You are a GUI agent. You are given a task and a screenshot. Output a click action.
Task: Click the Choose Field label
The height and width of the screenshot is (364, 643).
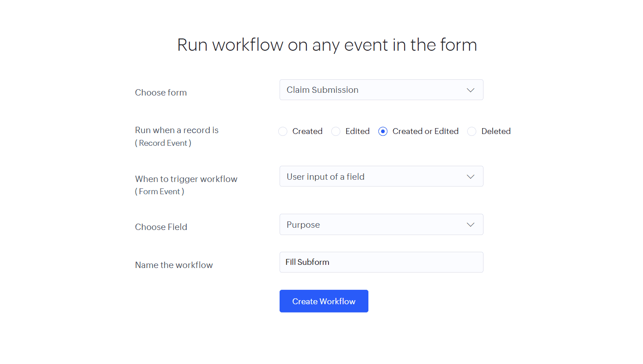coord(161,227)
